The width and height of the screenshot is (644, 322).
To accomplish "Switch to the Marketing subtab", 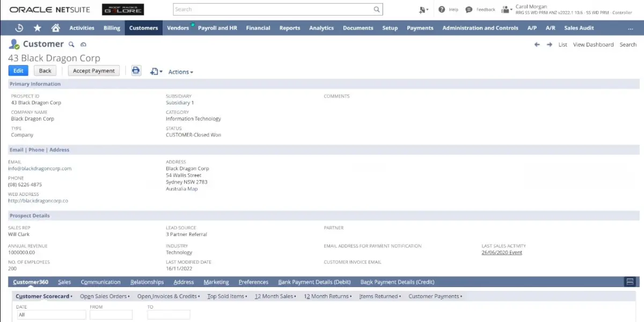I will (x=216, y=282).
